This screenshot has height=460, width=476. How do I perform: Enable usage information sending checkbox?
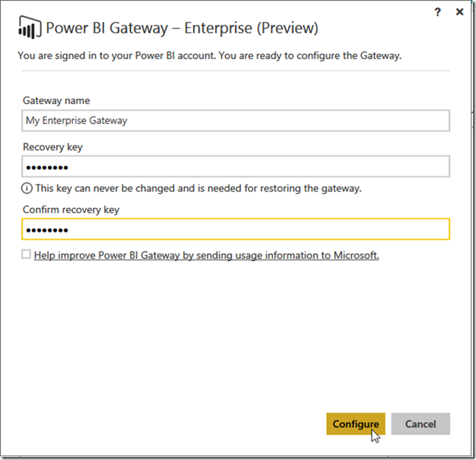pos(26,254)
